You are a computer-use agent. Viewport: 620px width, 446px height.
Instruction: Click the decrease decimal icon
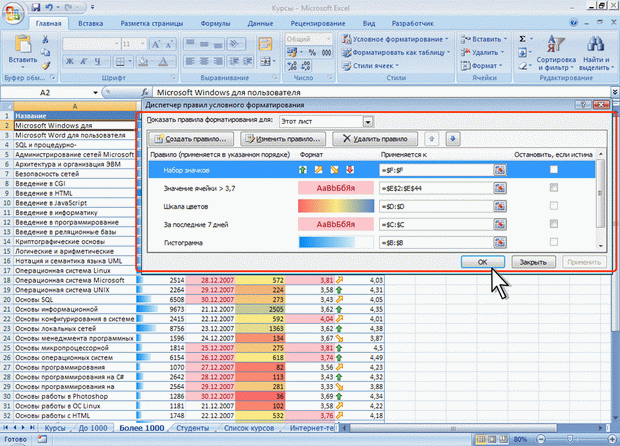[306, 66]
